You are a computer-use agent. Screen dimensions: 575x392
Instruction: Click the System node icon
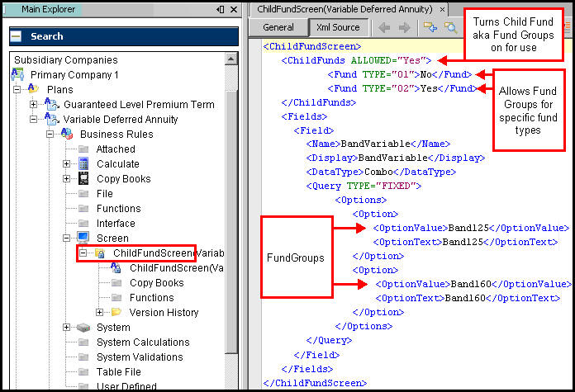tap(83, 327)
